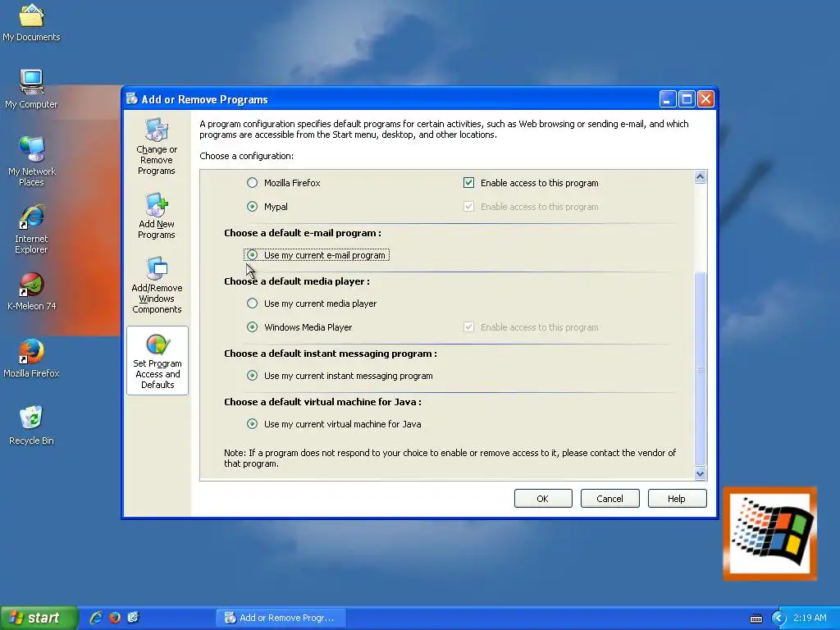
Task: Choose Mypal as default browser
Action: point(252,206)
